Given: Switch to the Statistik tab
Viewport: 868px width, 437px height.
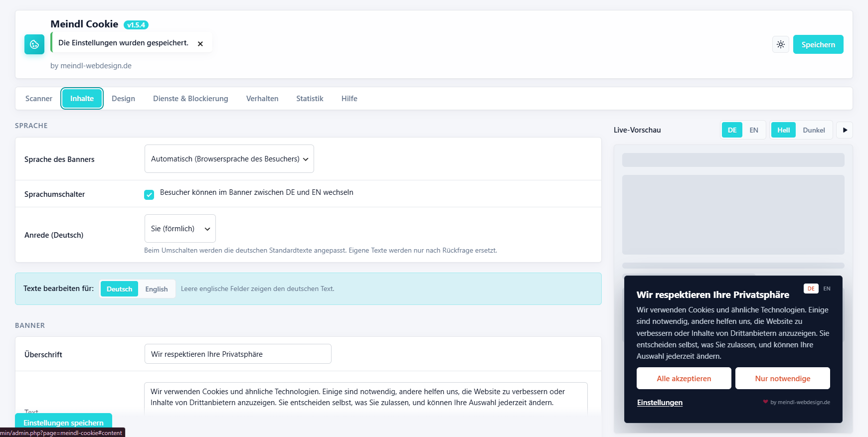Looking at the screenshot, I should [310, 99].
